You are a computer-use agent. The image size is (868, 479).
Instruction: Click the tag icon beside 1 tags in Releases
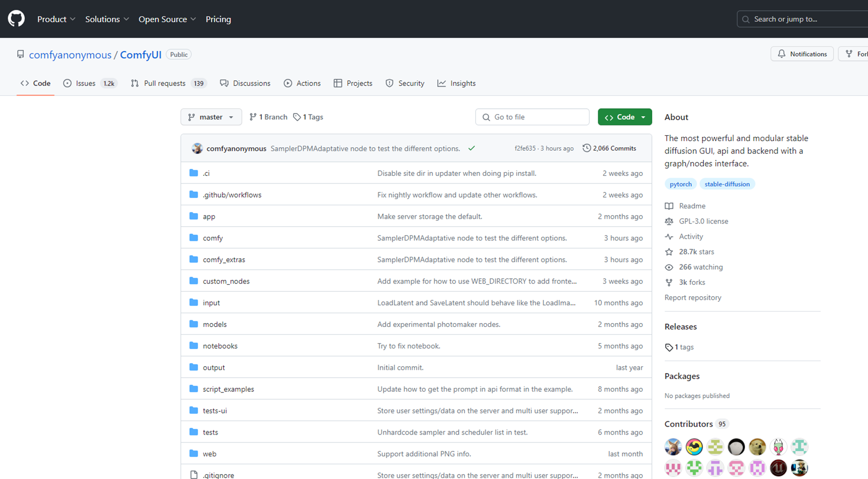[x=669, y=347]
